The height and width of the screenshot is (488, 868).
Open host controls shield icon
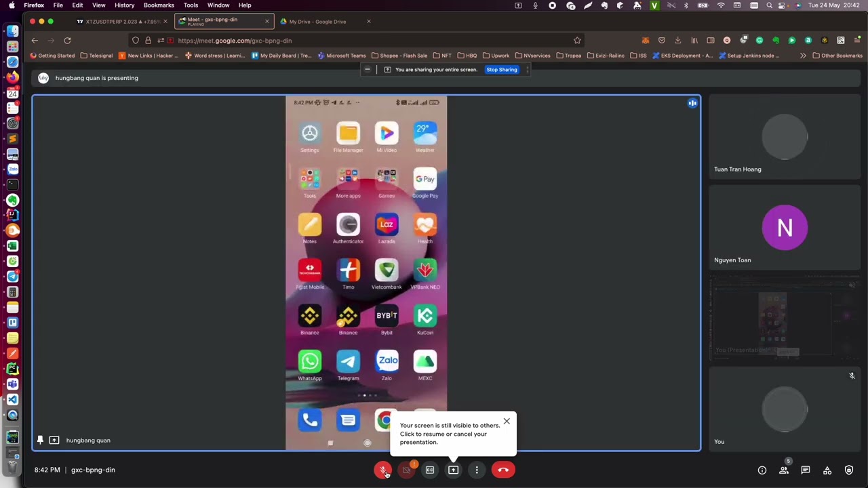849,470
